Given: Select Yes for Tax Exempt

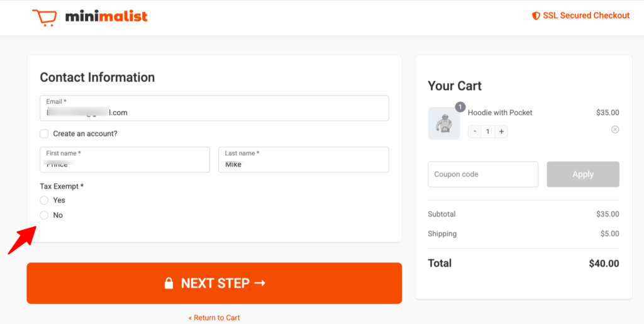Looking at the screenshot, I should tap(44, 200).
